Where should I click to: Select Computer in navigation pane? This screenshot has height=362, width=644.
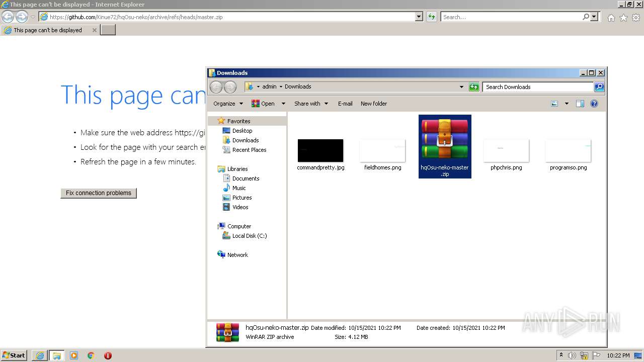pos(239,226)
